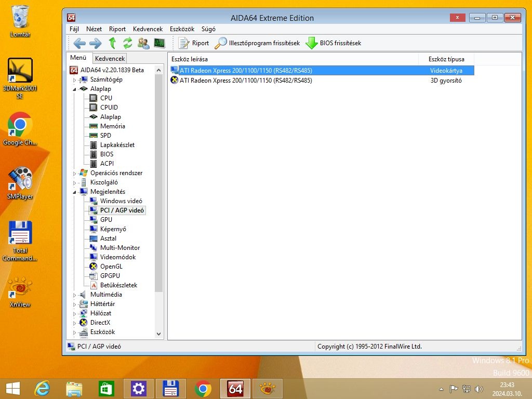
Task: Select AIDA64 v2.20.1839 Beta root node
Action: pyautogui.click(x=112, y=70)
